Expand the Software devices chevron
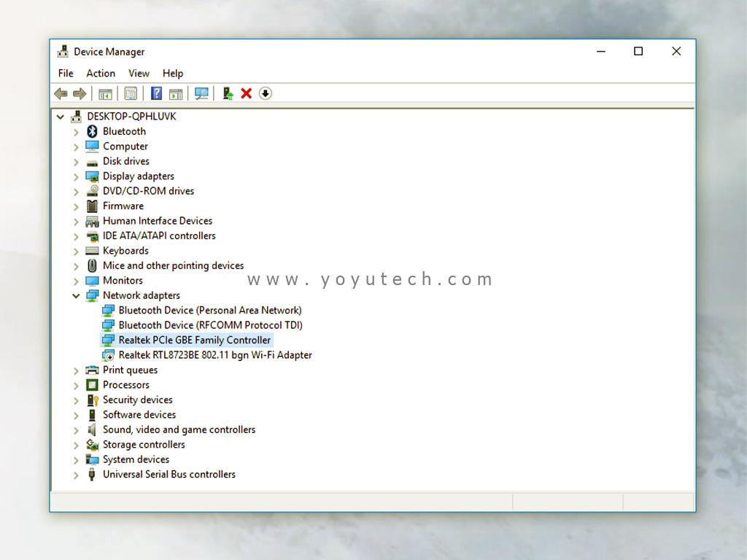 (76, 415)
